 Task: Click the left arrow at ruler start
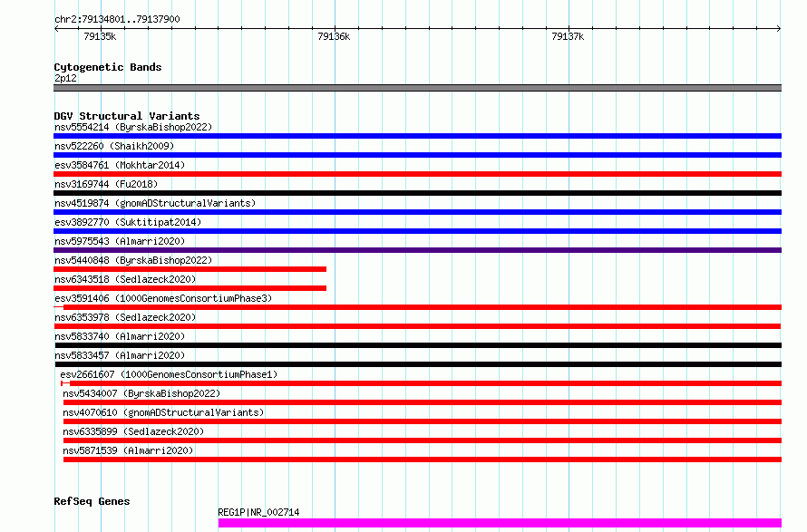(x=56, y=29)
